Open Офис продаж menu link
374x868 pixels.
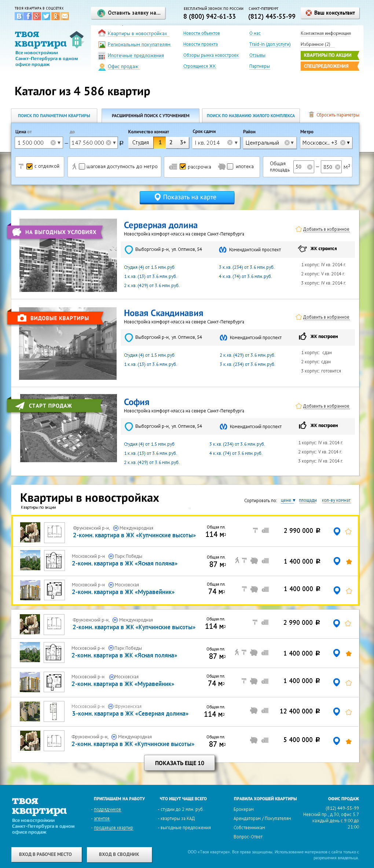click(123, 67)
